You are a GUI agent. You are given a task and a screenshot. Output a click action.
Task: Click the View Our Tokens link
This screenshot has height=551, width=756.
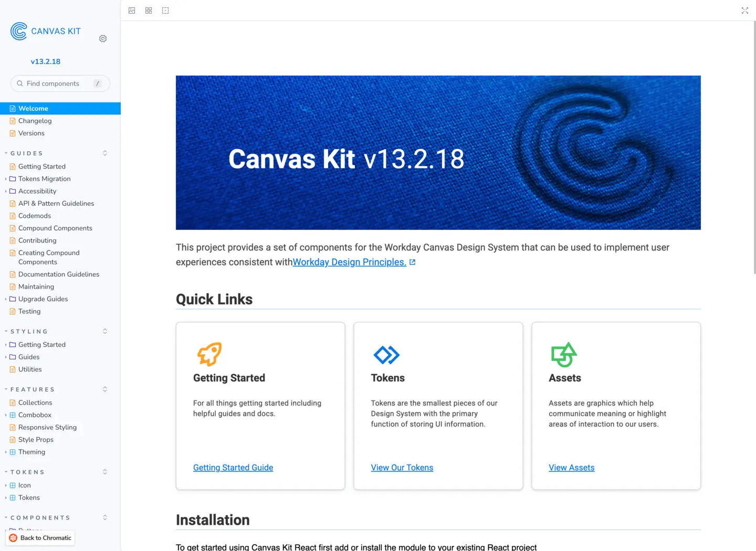[x=402, y=468]
